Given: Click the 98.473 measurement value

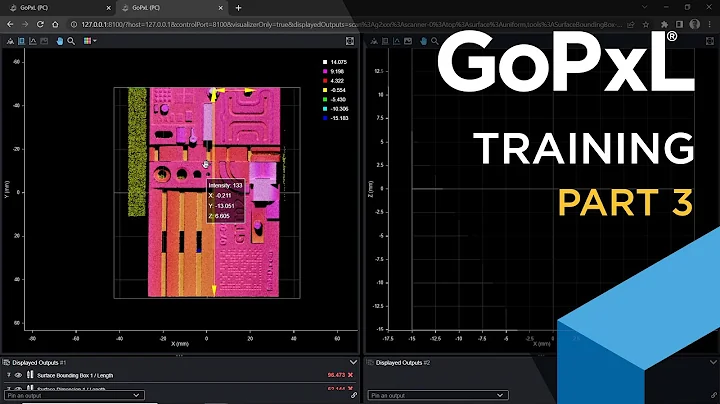Looking at the screenshot, I should pyautogui.click(x=336, y=375).
